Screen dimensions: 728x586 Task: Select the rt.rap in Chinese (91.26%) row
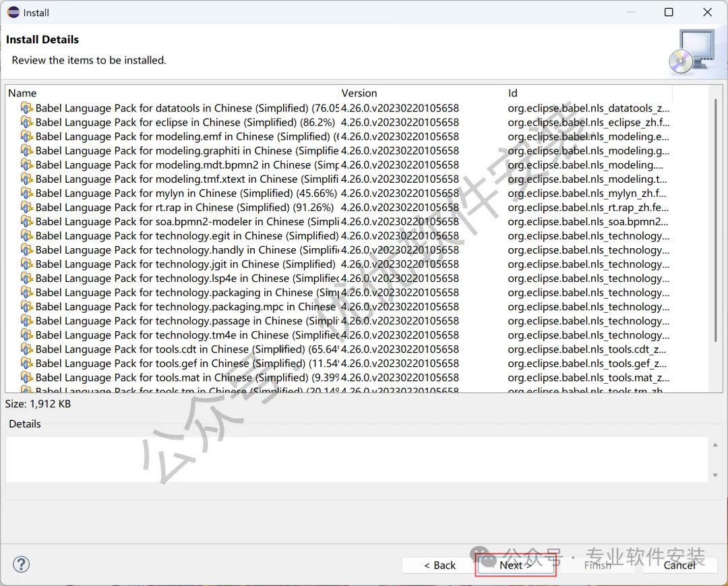pyautogui.click(x=184, y=207)
